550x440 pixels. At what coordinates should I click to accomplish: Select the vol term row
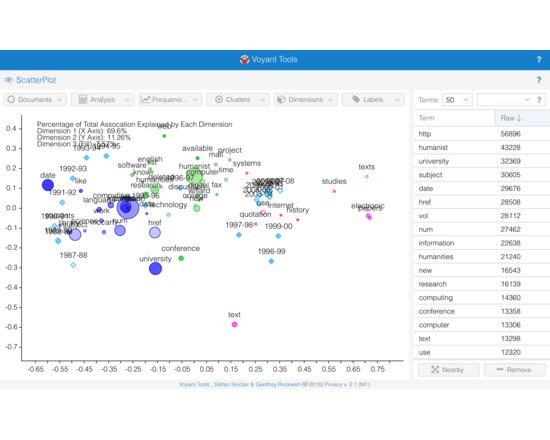[x=482, y=216]
